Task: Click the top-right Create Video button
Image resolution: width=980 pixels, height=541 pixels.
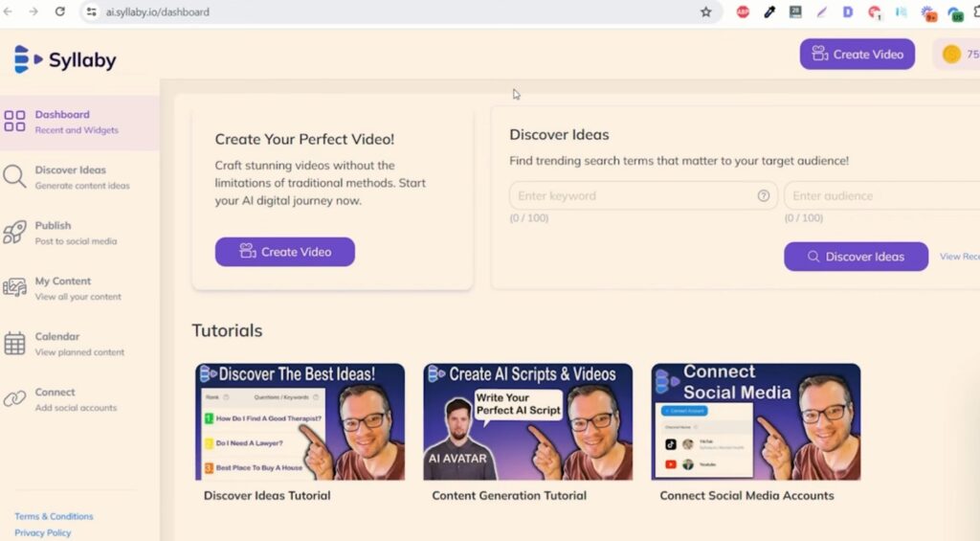Action: [857, 55]
